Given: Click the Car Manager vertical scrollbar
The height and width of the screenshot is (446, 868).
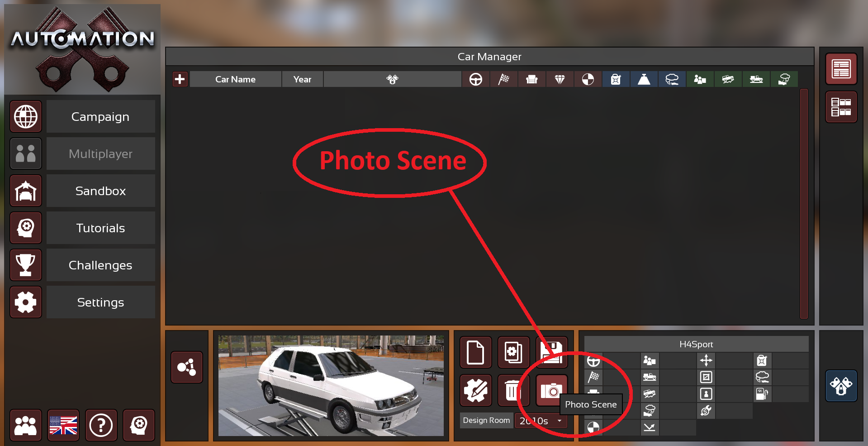Looking at the screenshot, I should [x=804, y=204].
